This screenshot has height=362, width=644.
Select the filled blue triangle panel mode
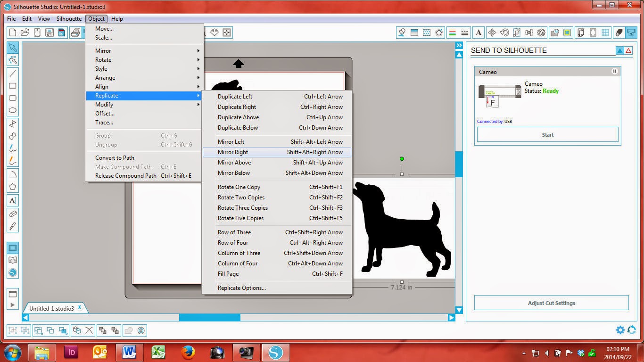[x=620, y=50]
